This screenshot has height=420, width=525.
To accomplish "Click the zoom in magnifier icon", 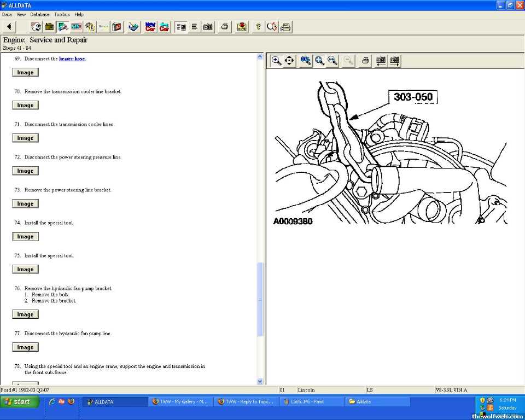I will [277, 61].
